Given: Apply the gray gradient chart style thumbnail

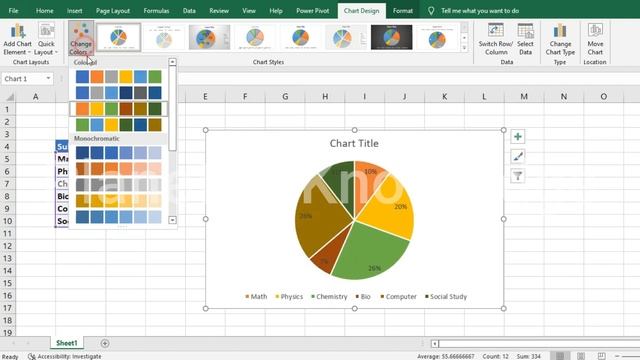Looking at the screenshot, I should 209,37.
